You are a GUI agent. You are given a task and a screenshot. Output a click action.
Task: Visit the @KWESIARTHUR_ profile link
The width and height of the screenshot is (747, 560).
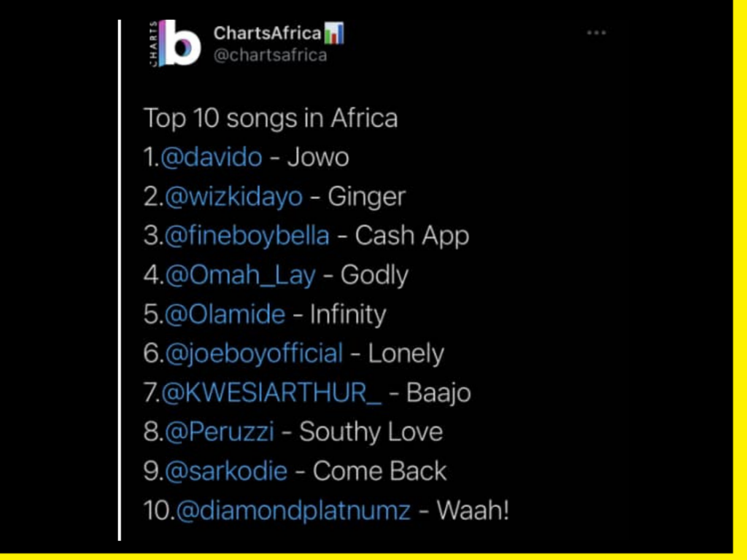pyautogui.click(x=271, y=393)
